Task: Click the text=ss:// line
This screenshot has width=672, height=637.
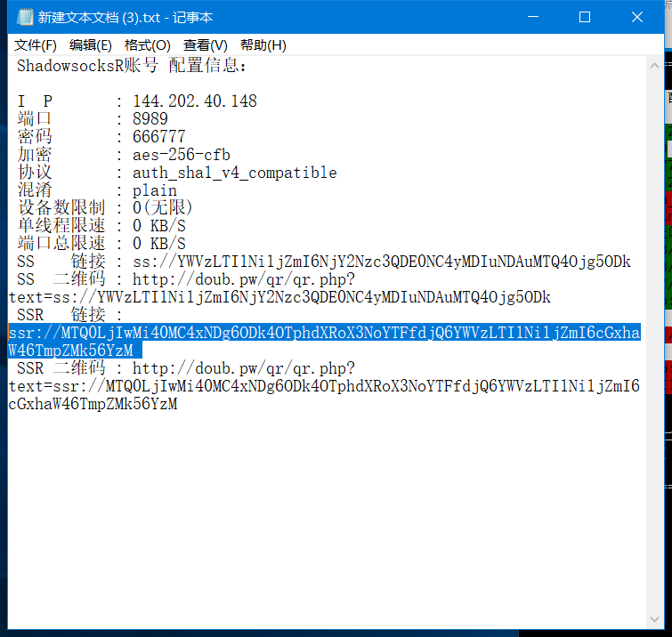Action: pyautogui.click(x=279, y=297)
